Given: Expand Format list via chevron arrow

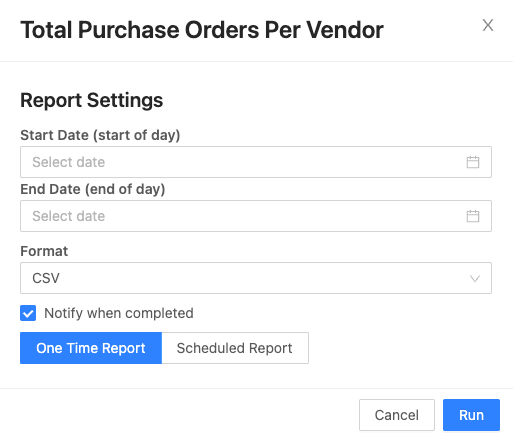Looking at the screenshot, I should [475, 278].
